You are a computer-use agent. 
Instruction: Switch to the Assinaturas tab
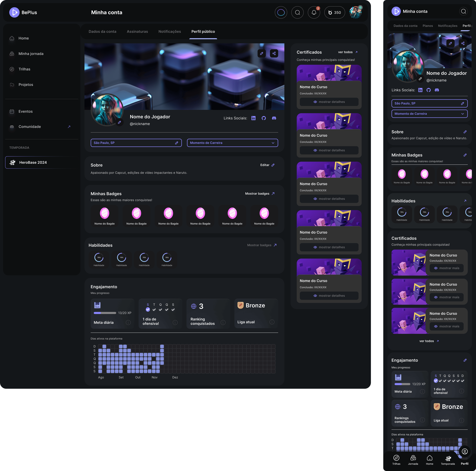pos(137,32)
